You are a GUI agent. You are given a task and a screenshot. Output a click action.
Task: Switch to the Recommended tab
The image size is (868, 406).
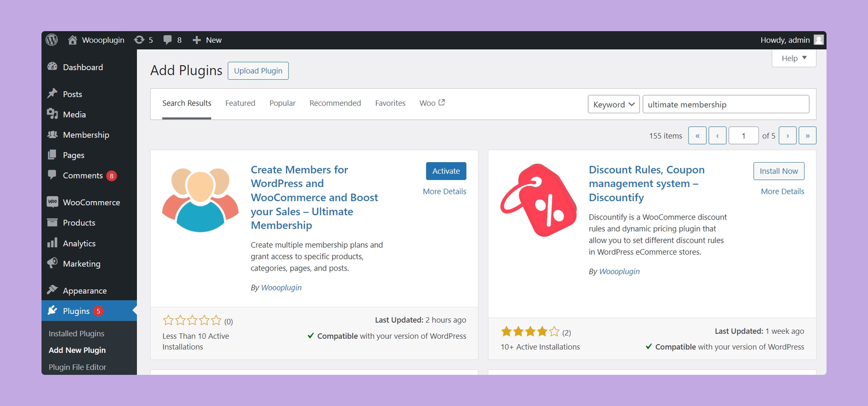(x=335, y=103)
